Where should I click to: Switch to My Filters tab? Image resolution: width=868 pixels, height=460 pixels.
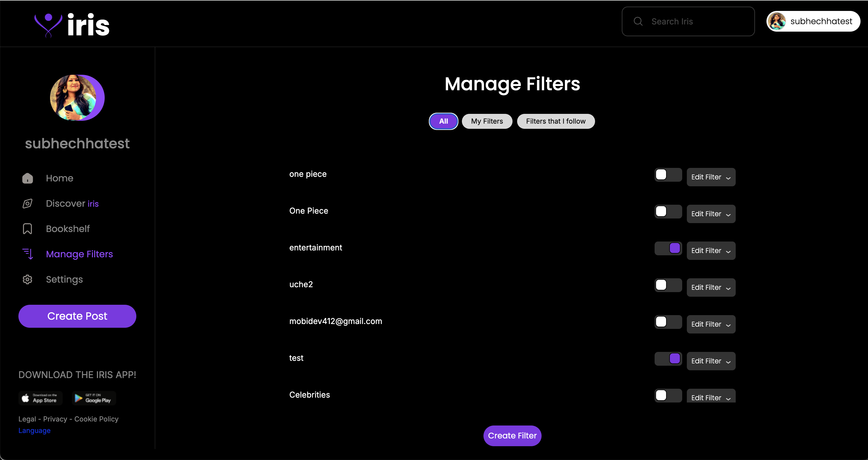(487, 121)
